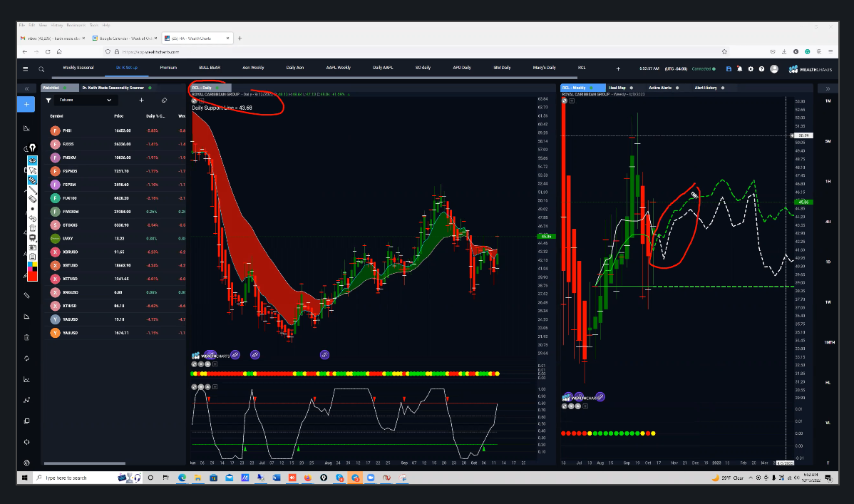
Task: Toggle Watchlist tab green link dot
Action: point(64,88)
